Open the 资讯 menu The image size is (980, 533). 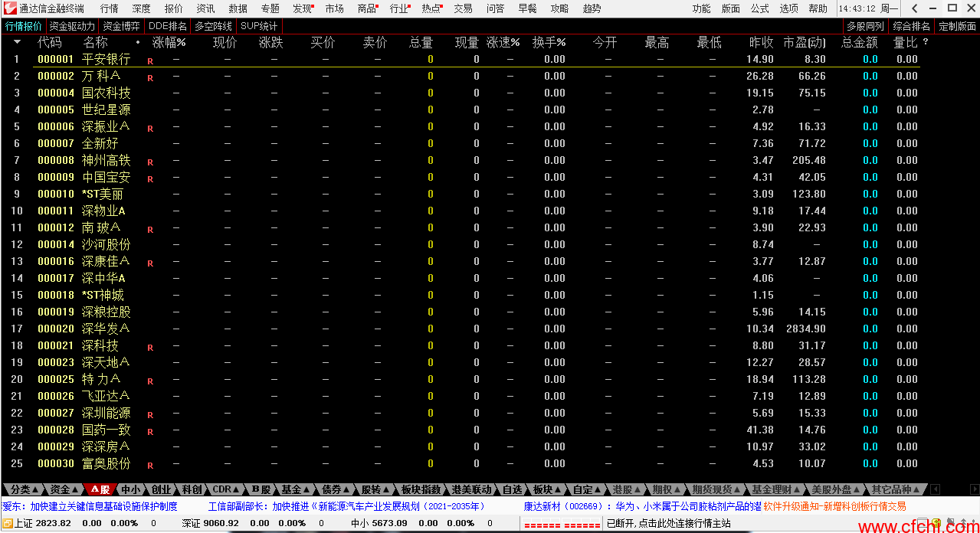(205, 8)
